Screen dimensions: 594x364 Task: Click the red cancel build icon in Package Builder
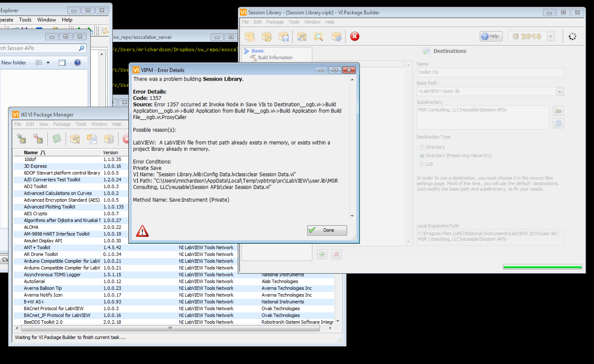click(355, 36)
